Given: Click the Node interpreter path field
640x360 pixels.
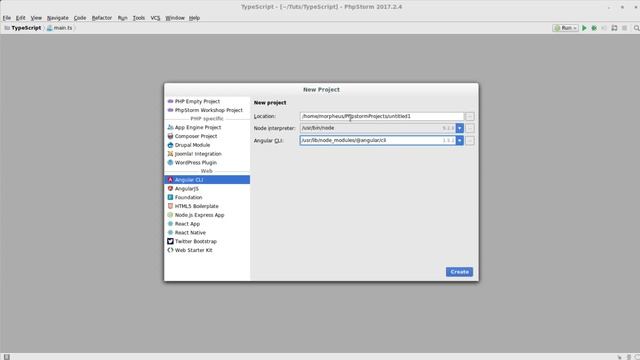Looking at the screenshot, I should [x=378, y=128].
